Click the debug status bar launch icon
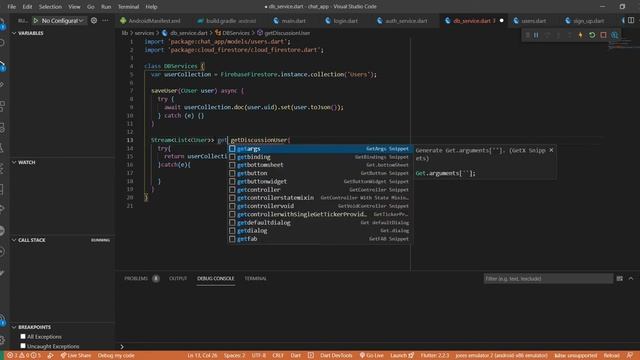This screenshot has height=360, width=640. pos(50,356)
